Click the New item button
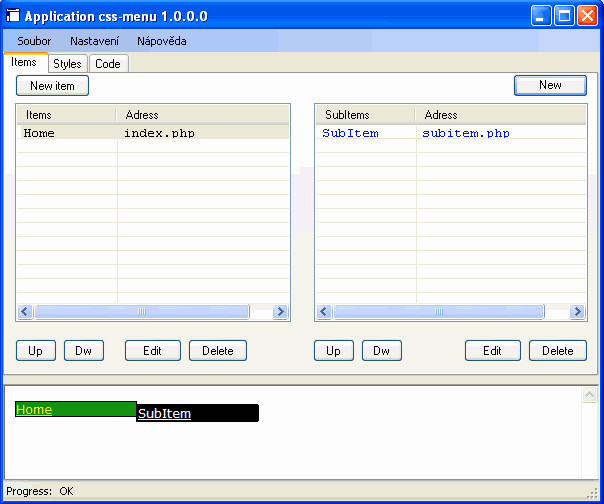Image resolution: width=604 pixels, height=504 pixels. 52,86
